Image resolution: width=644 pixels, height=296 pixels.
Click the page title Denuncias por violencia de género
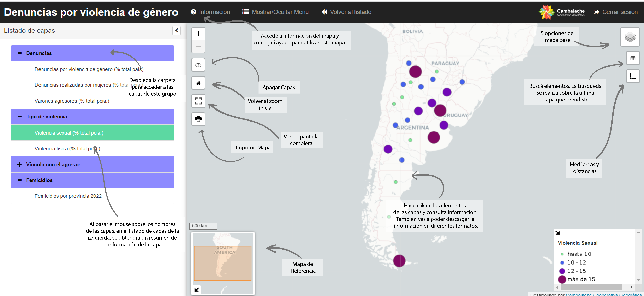[x=91, y=12]
